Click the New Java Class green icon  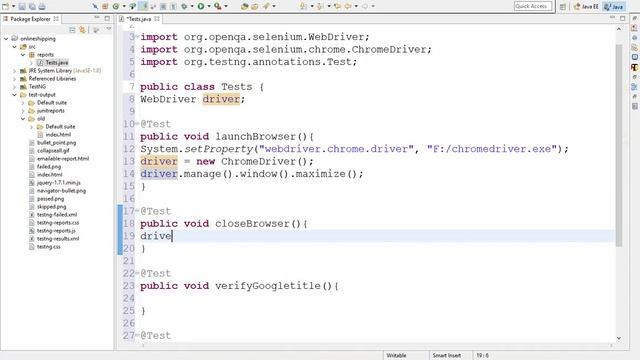(116, 6)
